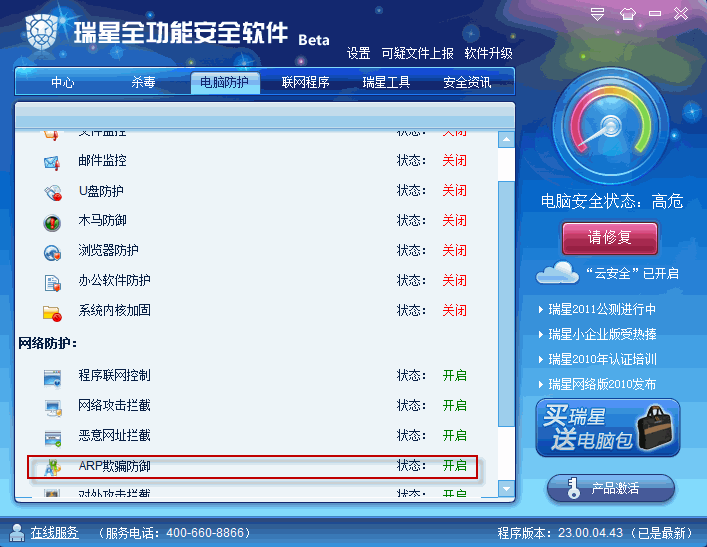Screen dimensions: 707x547
Task: Click the online service person icon
Action: point(17,533)
